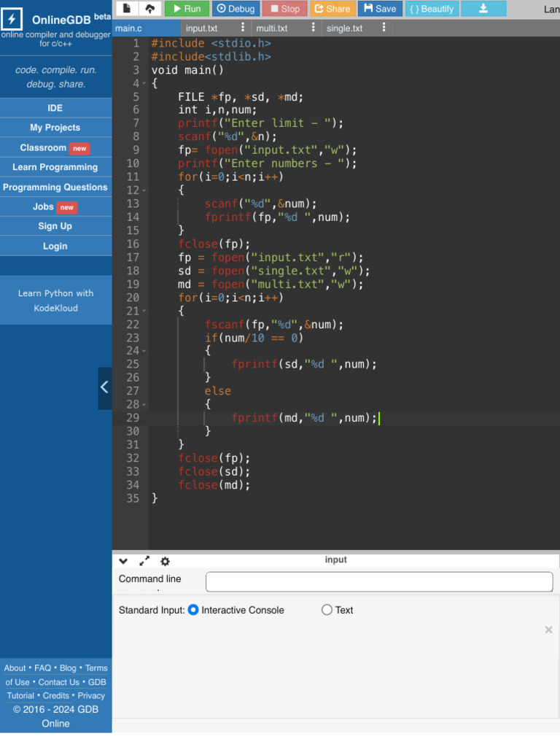Viewport: 560px width, 747px height.
Task: Open Programming Questions
Action: point(55,187)
